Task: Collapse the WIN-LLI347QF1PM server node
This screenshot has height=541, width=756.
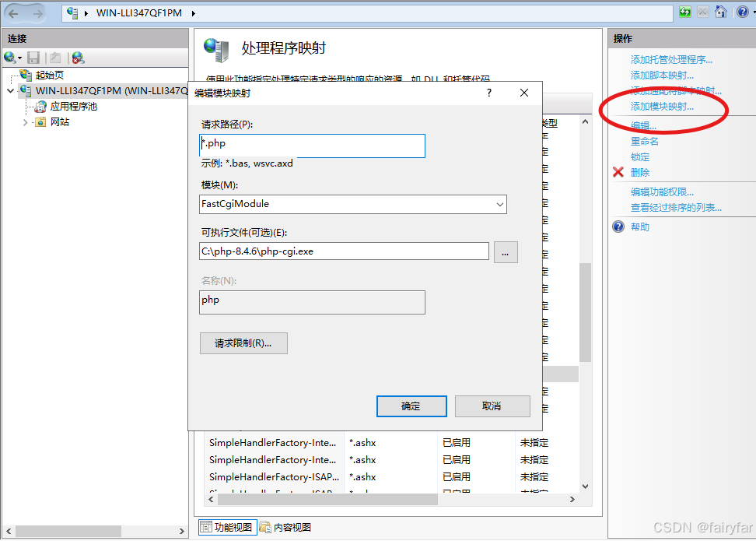Action: tap(11, 91)
